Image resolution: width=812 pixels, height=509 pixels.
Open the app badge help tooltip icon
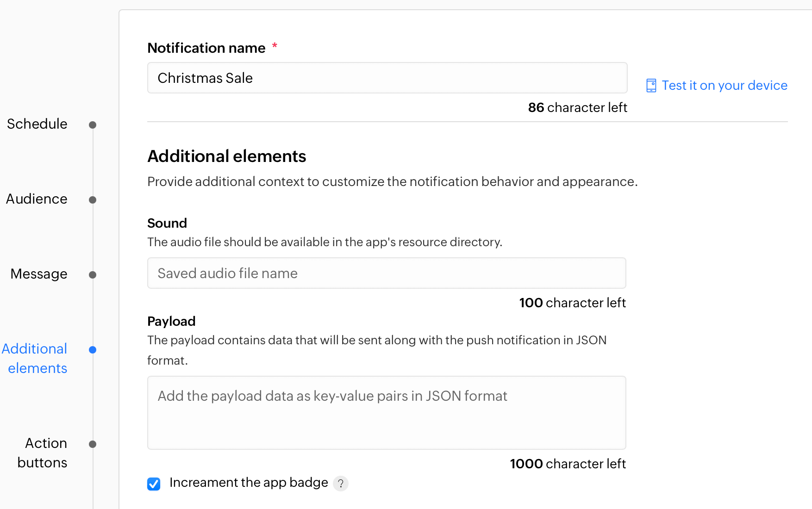(x=341, y=484)
